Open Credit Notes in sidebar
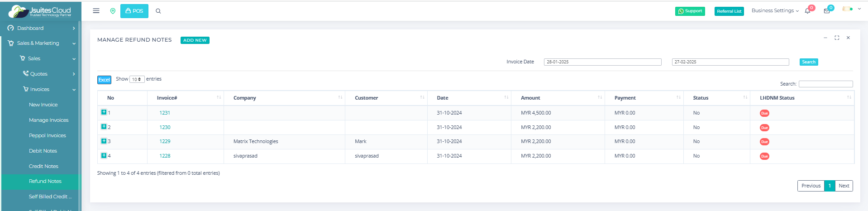Screen dimensions: 868x211 43,166
